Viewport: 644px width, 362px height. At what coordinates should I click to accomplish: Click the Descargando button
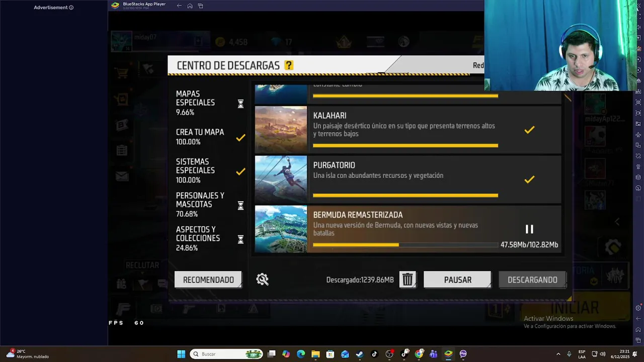(x=532, y=280)
